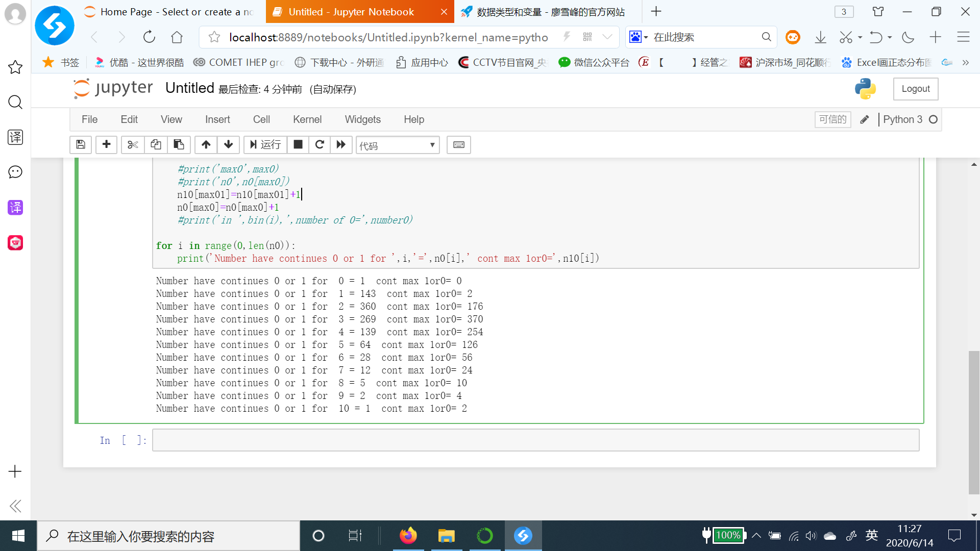Open command palette keyboard icon
The width and height of the screenshot is (980, 551).
pos(458,145)
